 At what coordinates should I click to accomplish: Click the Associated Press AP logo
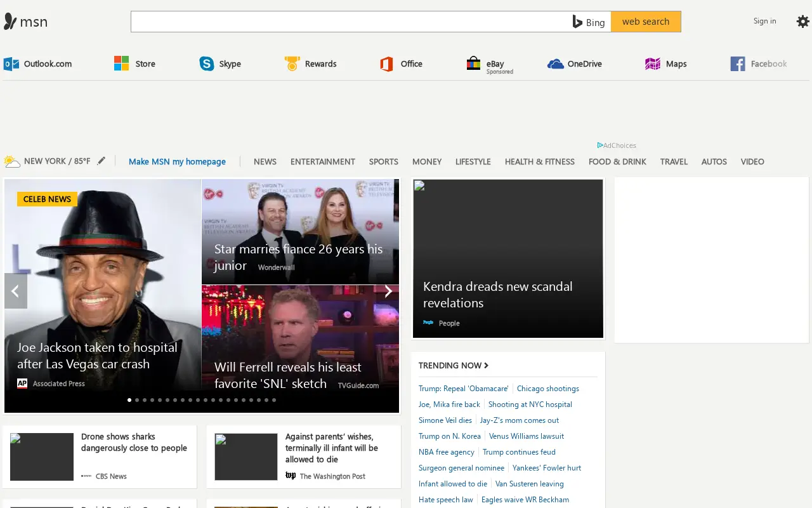click(x=22, y=383)
